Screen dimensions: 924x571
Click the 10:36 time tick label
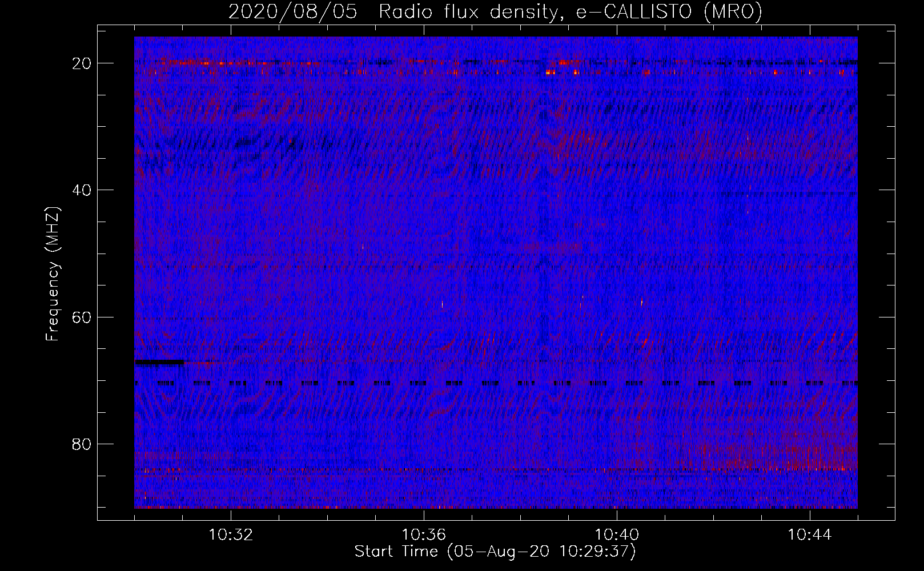[424, 535]
